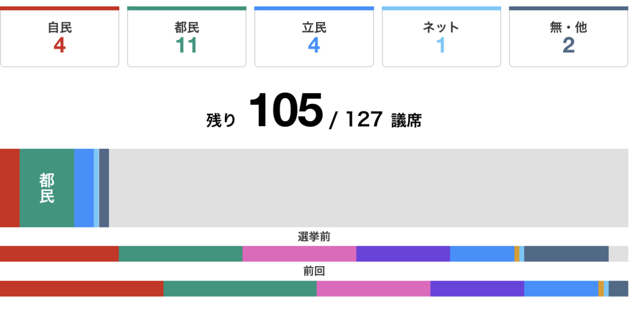The image size is (644, 324).
Task: Click the green segment in 前回 bar
Action: point(240,289)
